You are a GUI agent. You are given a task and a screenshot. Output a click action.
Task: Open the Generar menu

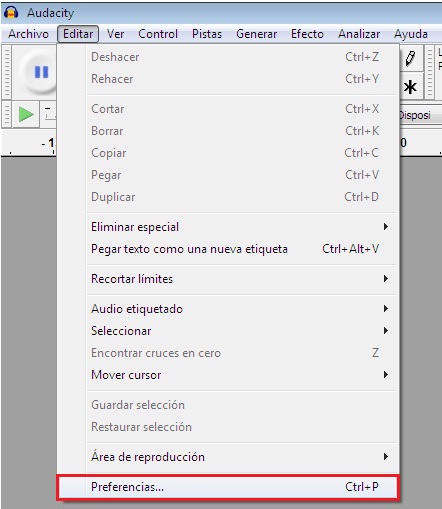[x=256, y=34]
